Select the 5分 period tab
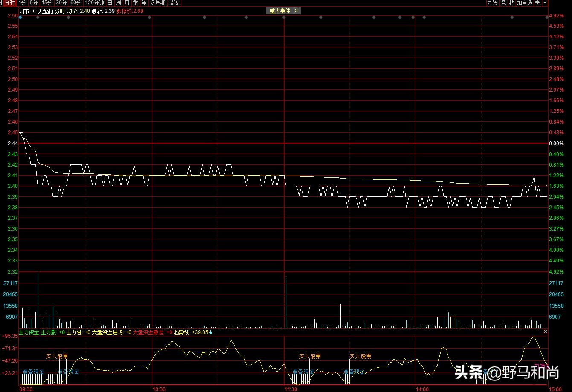Image resolution: width=572 pixels, height=392 pixels. coord(34,3)
